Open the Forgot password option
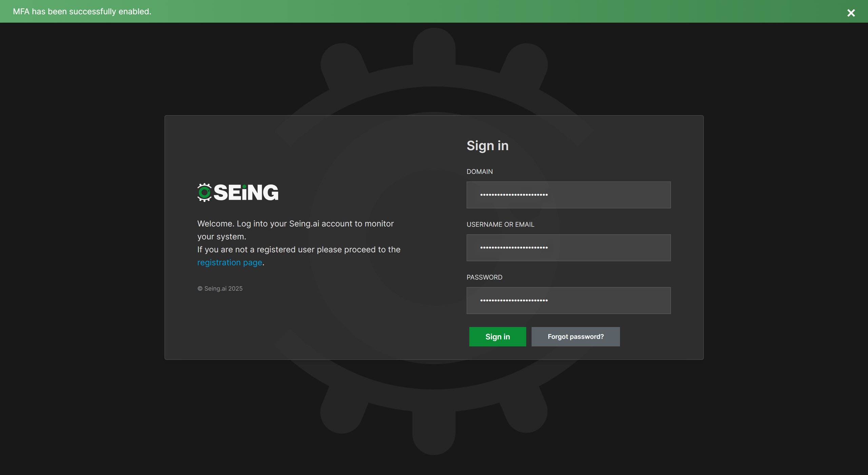Viewport: 868px width, 475px height. pyautogui.click(x=575, y=337)
